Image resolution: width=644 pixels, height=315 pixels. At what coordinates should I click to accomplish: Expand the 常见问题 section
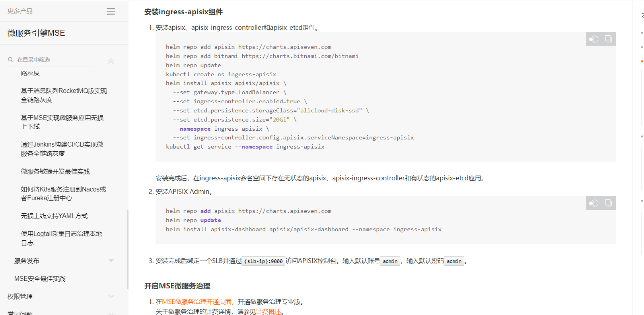pyautogui.click(x=111, y=313)
